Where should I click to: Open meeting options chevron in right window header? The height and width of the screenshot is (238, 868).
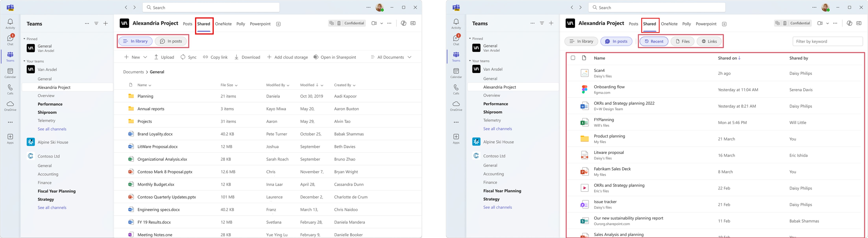click(x=827, y=23)
